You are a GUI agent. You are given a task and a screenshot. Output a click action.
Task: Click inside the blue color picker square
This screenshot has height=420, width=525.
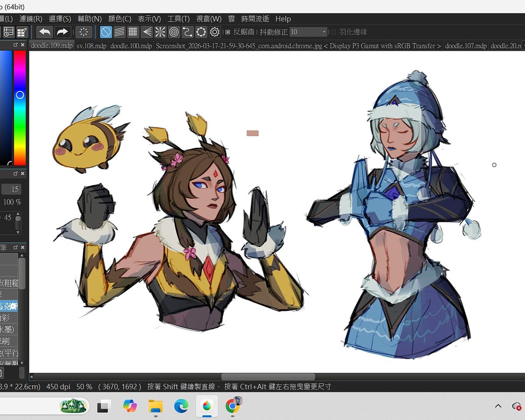(6, 108)
